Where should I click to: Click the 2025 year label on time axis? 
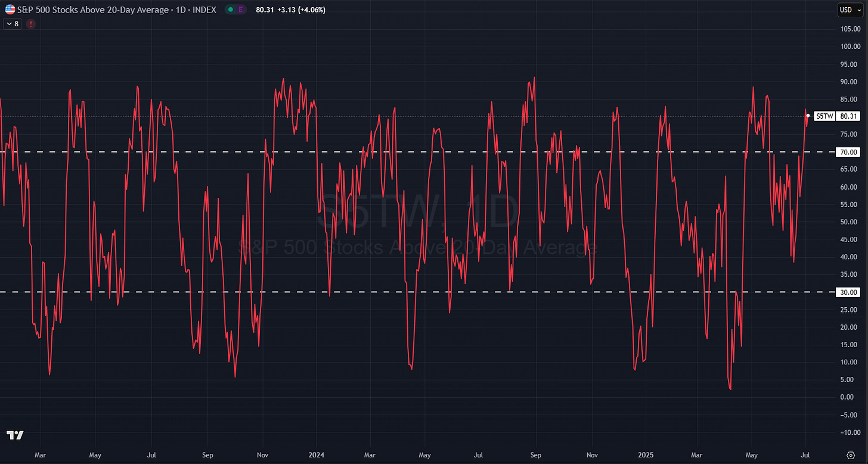[x=647, y=454]
